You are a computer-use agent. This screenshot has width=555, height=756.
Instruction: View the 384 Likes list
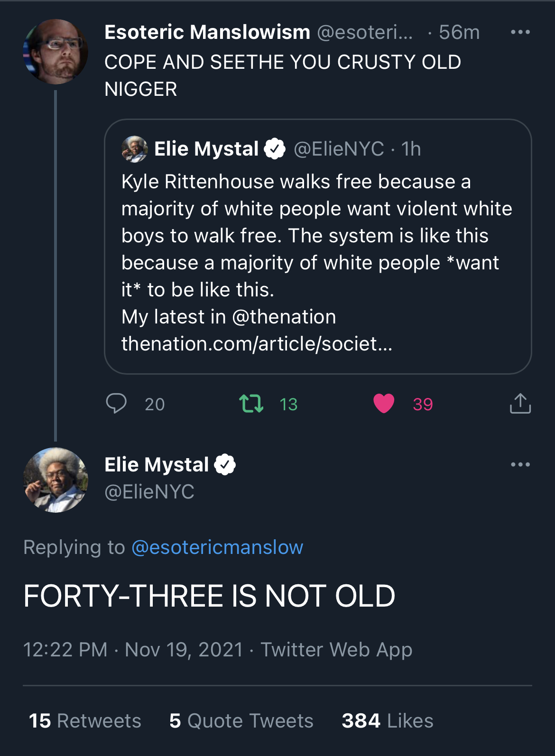[x=388, y=721]
